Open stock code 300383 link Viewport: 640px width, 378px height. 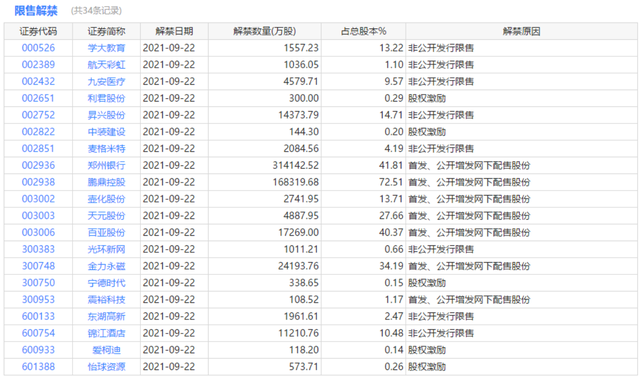pyautogui.click(x=38, y=249)
